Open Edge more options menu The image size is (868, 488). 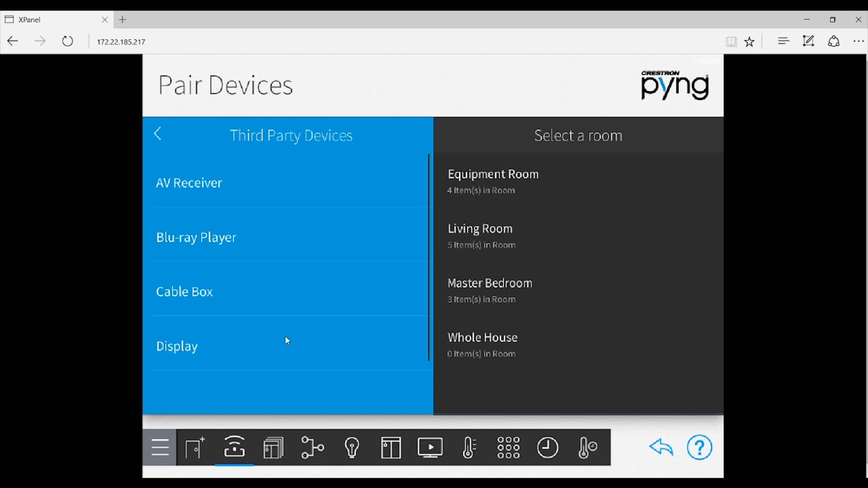[x=859, y=41]
